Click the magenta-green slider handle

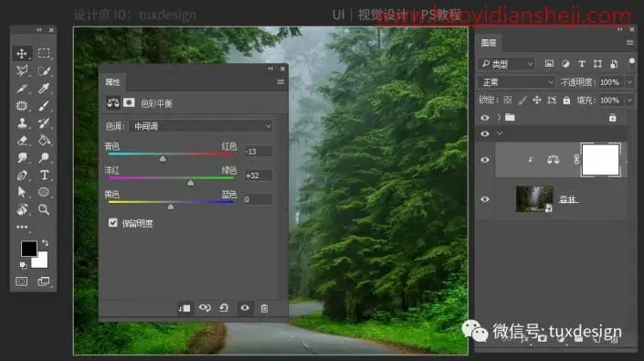tap(190, 183)
